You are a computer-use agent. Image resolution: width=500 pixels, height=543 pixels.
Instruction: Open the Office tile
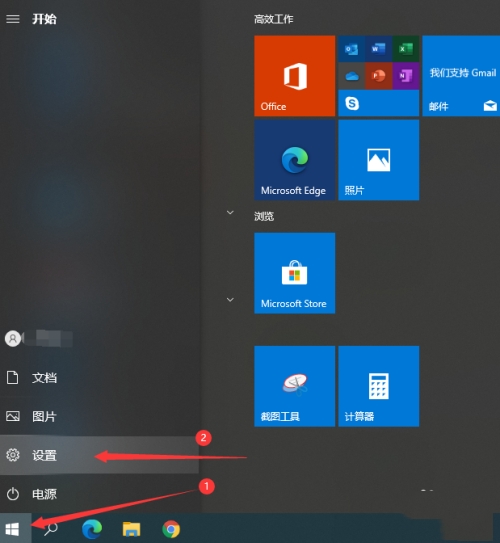coord(294,75)
